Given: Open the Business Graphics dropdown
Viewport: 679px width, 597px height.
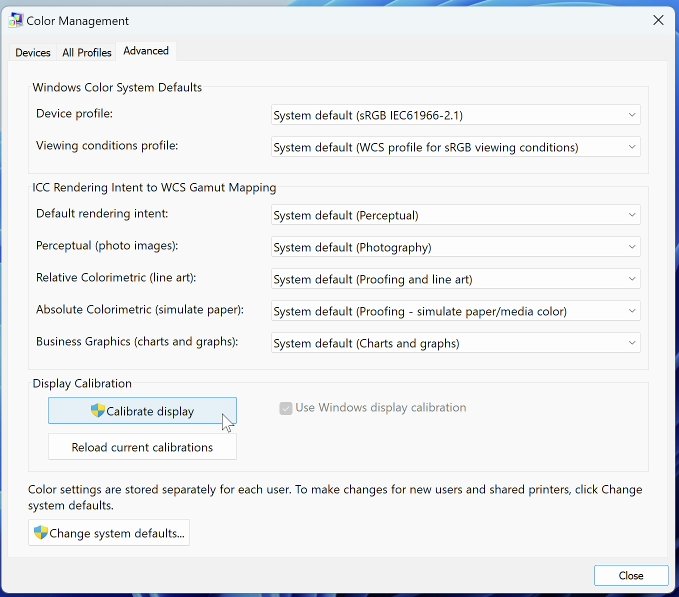Looking at the screenshot, I should (x=455, y=343).
